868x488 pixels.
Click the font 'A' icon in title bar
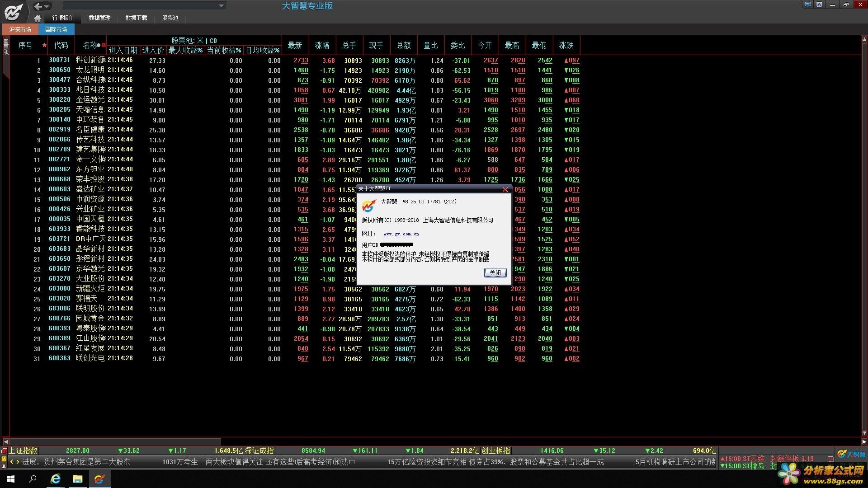(x=819, y=5)
